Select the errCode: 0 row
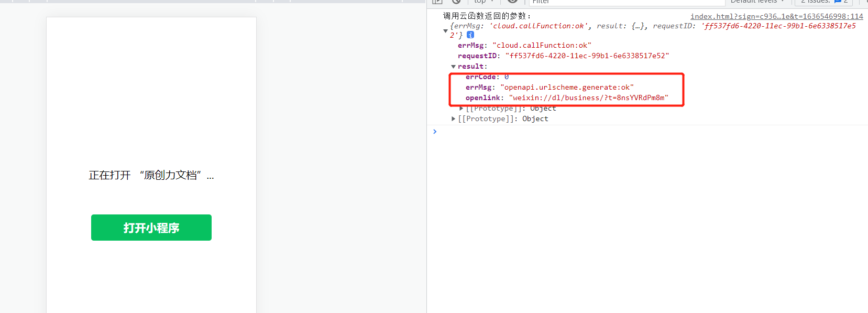Screen dimensions: 868x313 pyautogui.click(x=487, y=77)
